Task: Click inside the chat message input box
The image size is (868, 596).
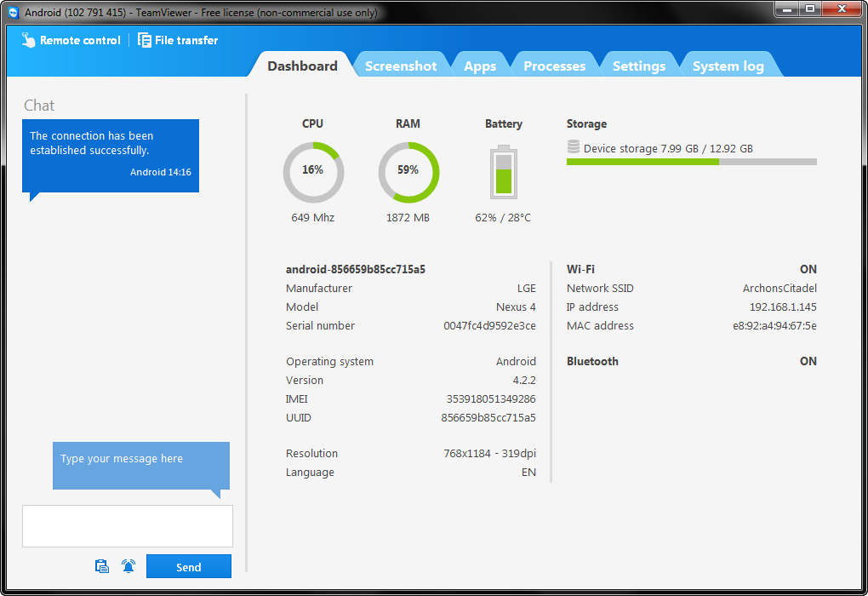Action: point(127,526)
